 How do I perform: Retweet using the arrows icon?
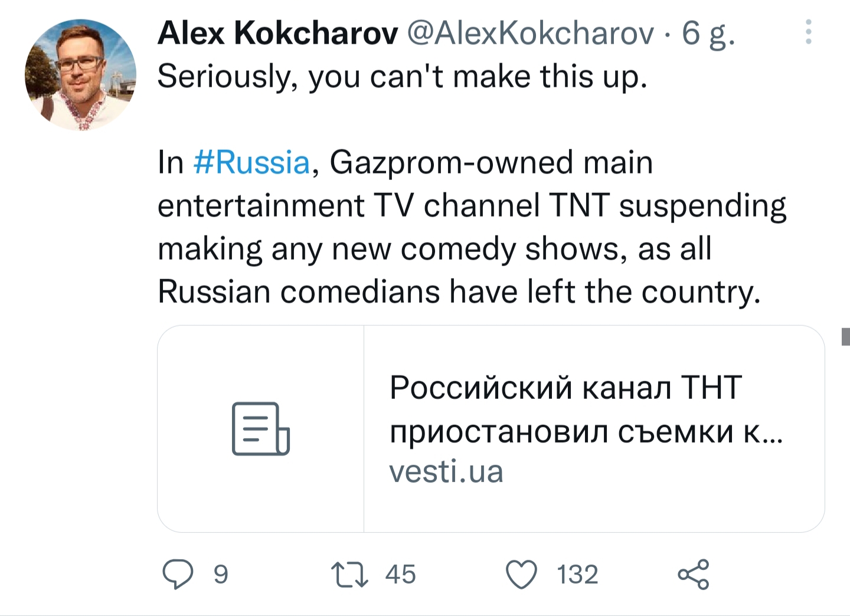[x=350, y=575]
